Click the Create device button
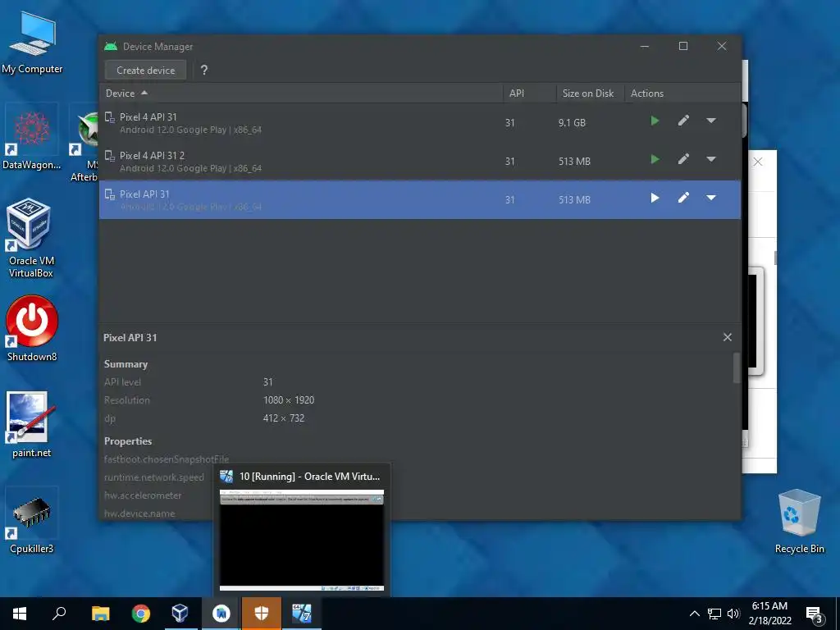The height and width of the screenshot is (630, 840). (145, 71)
